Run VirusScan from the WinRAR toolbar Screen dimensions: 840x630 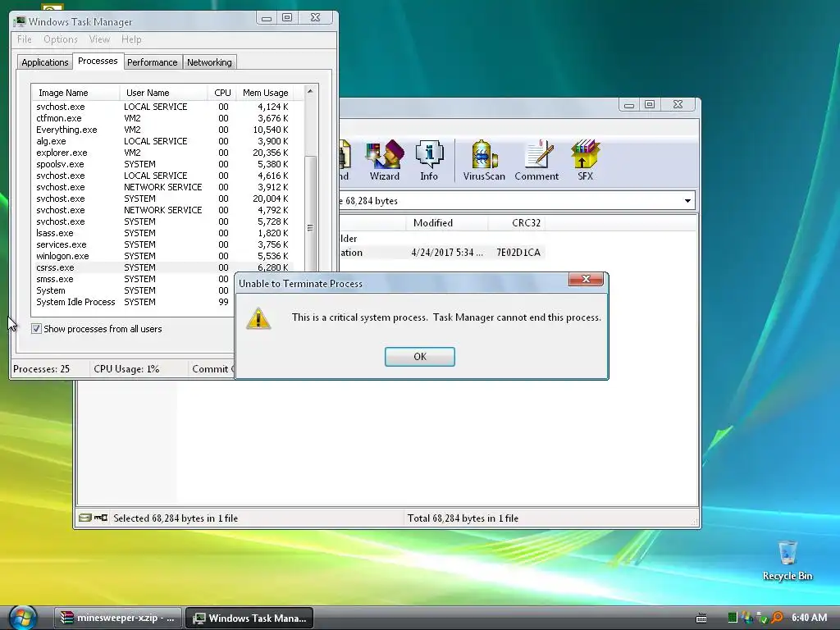(484, 161)
